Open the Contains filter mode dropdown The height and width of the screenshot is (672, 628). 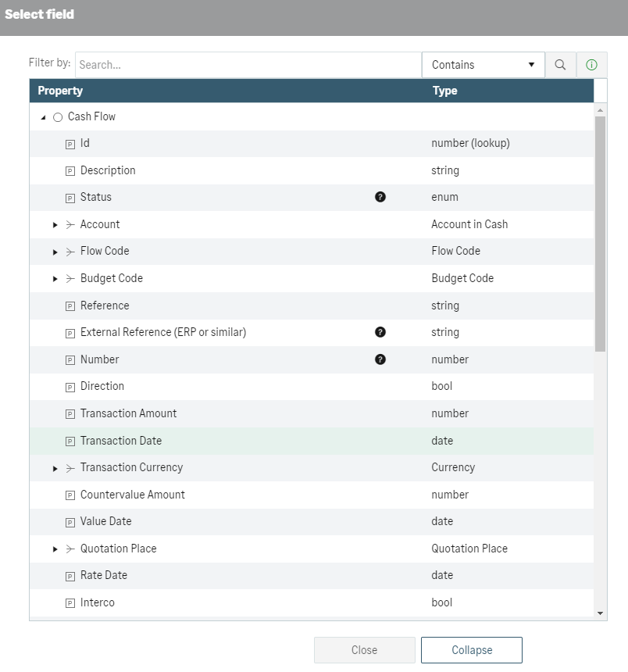pyautogui.click(x=483, y=65)
